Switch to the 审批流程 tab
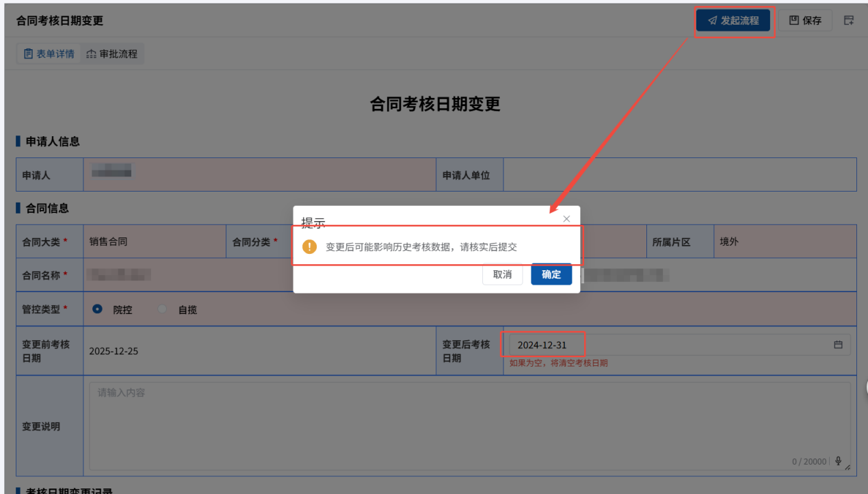Viewport: 868px width, 494px height. tap(112, 53)
